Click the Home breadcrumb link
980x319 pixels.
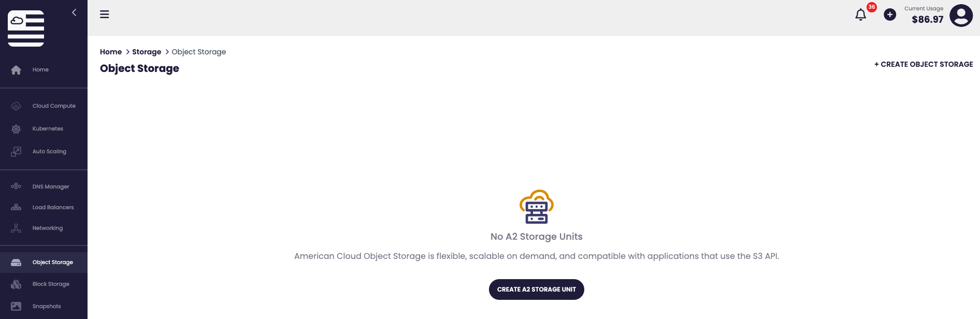111,52
